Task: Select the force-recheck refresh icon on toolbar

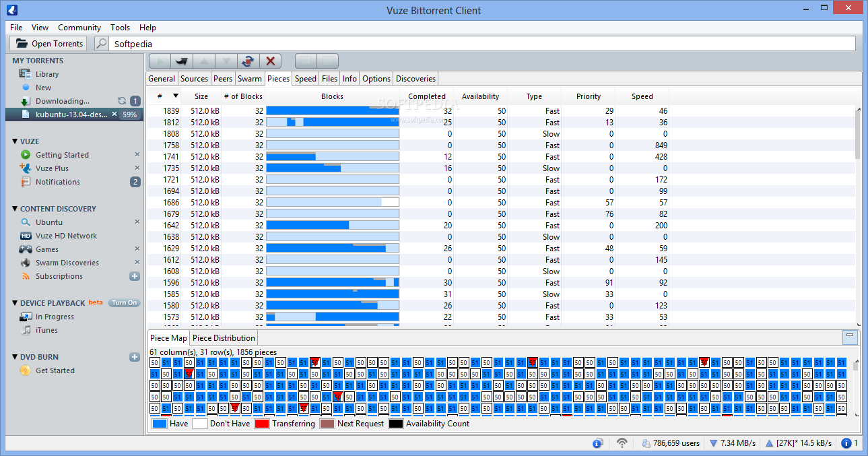Action: (249, 61)
